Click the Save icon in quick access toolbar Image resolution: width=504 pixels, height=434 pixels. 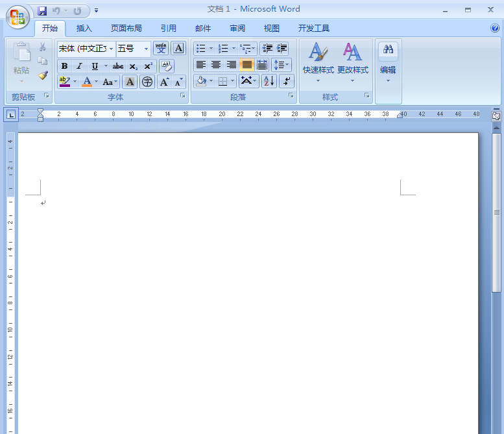(x=42, y=11)
